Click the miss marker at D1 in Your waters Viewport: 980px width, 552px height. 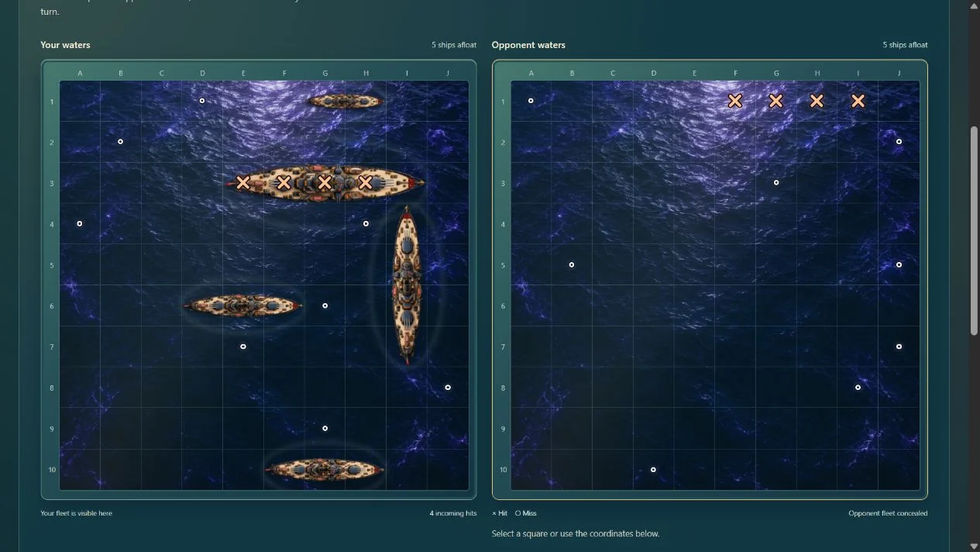202,101
